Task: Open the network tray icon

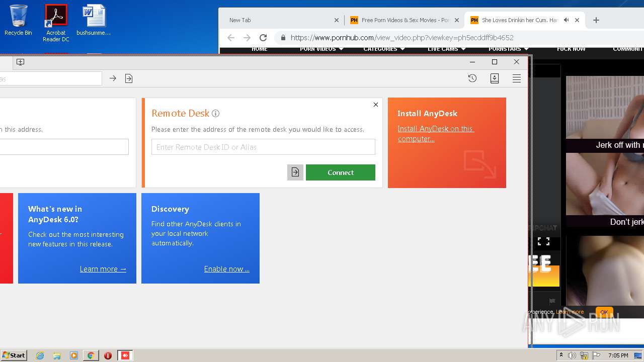Action: [x=584, y=355]
